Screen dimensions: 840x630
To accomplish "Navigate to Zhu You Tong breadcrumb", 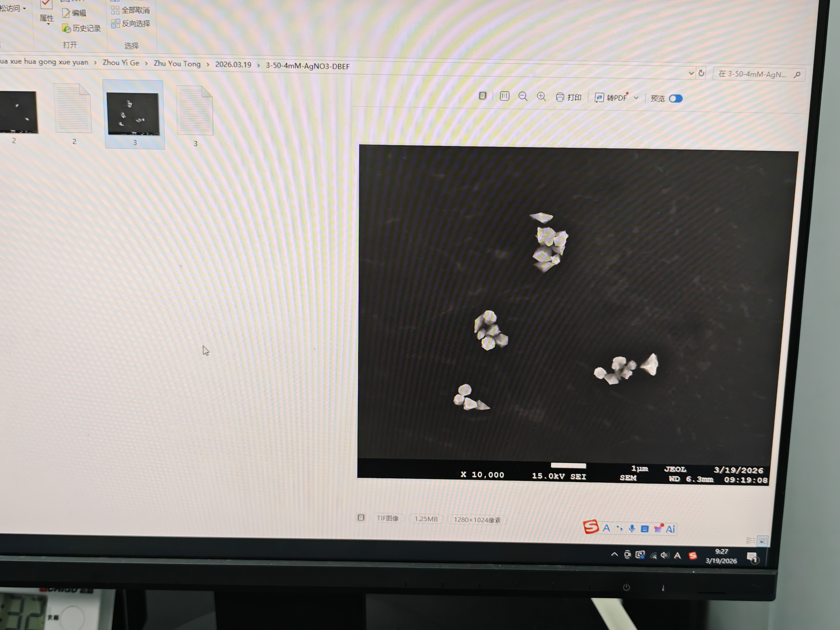I will 177,64.
